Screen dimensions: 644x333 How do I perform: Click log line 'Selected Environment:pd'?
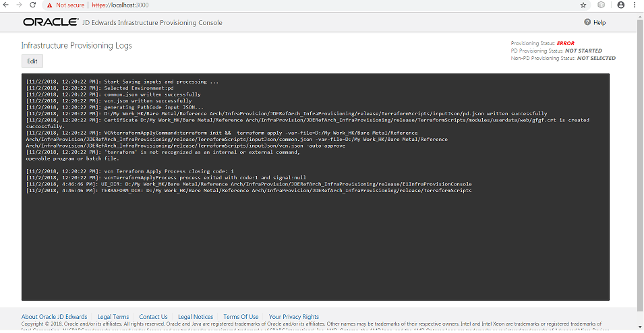(x=100, y=88)
